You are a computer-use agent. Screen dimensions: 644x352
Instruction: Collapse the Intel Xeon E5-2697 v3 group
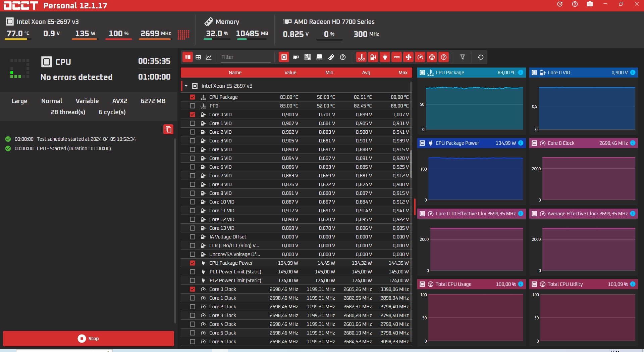click(x=186, y=86)
